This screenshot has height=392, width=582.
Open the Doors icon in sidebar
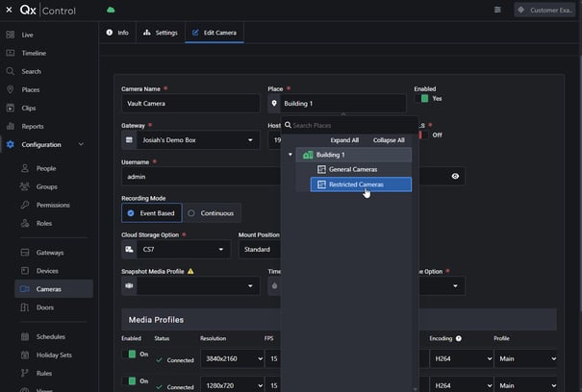(x=25, y=307)
